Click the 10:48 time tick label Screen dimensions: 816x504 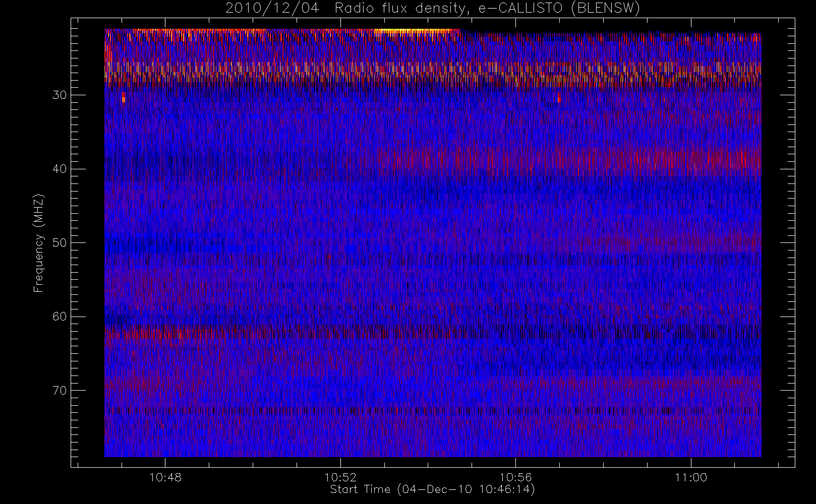[165, 477]
